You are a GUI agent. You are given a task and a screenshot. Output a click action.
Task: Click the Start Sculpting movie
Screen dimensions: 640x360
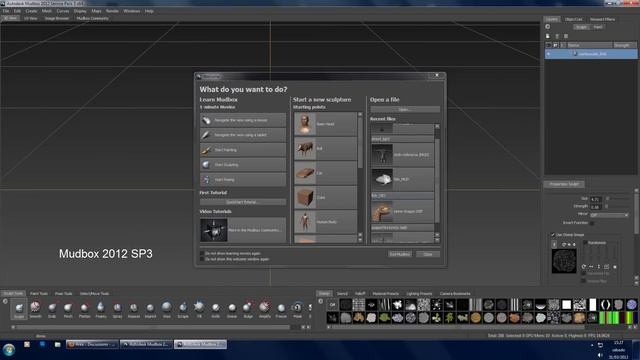coord(243,164)
